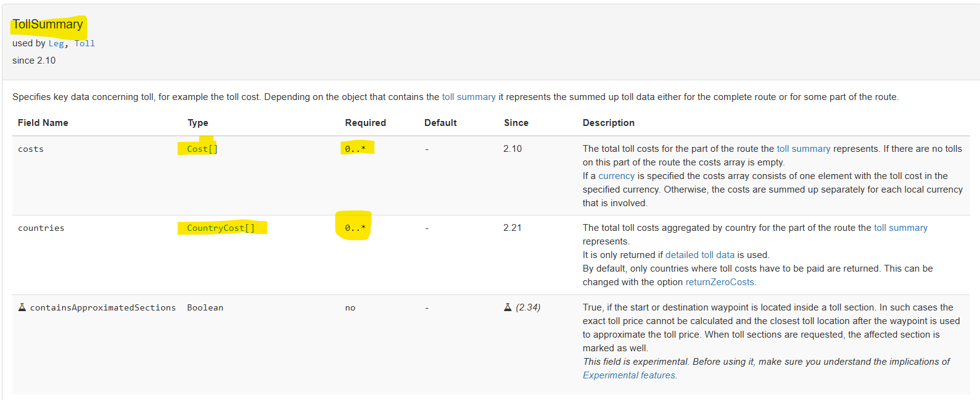Click the Cost[] type link
The width and height of the screenshot is (980, 400).
[x=202, y=149]
